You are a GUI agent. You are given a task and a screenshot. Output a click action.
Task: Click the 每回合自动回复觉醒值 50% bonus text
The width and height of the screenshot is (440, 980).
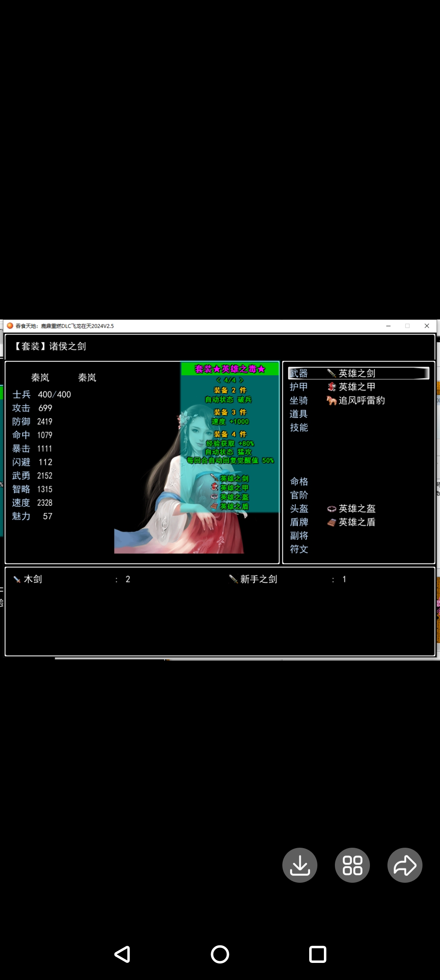coord(230,460)
